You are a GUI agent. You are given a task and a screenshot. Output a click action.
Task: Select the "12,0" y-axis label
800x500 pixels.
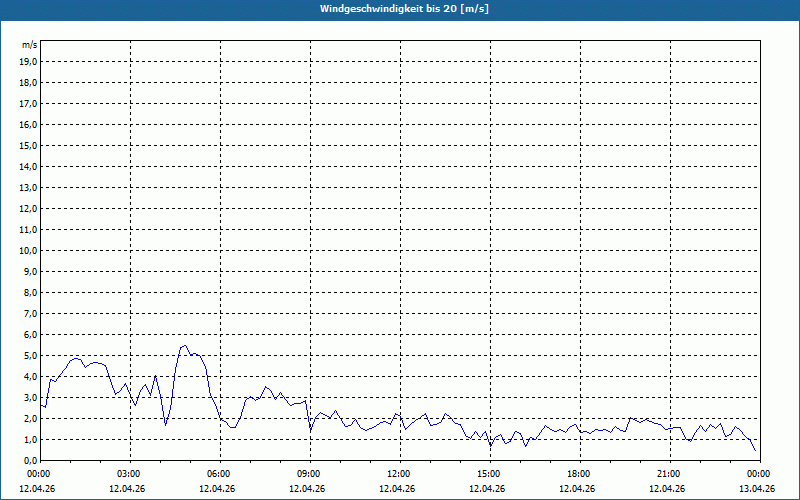pyautogui.click(x=28, y=209)
